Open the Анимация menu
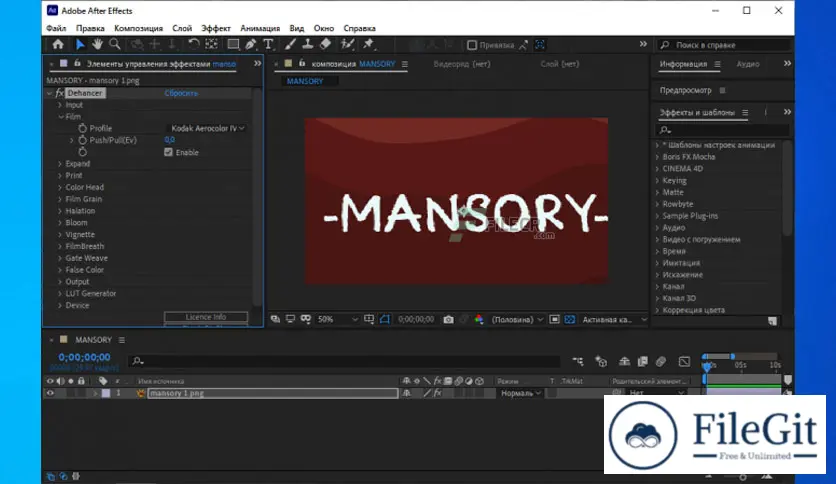Screen dimensions: 836x484 click(260, 28)
